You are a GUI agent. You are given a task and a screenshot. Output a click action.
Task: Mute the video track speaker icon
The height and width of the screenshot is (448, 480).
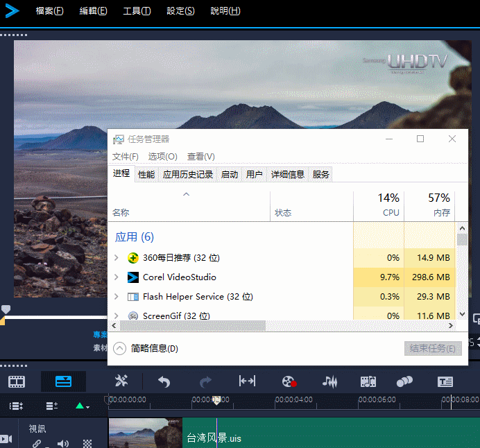(62, 443)
